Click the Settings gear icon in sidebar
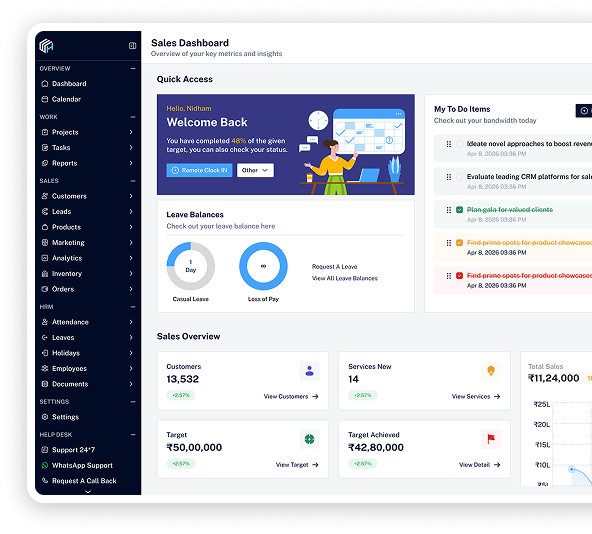The image size is (592, 534). [45, 417]
